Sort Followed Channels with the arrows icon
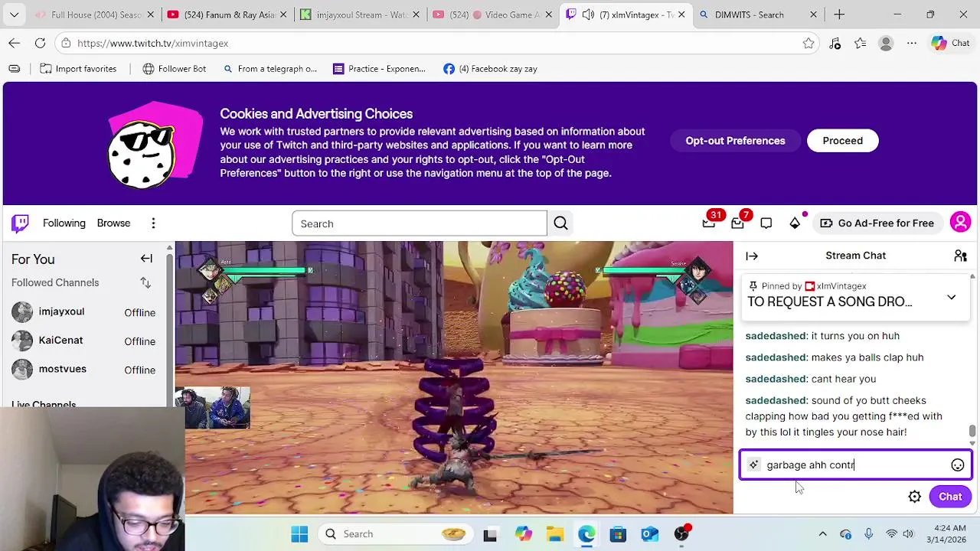980x551 pixels. click(145, 283)
